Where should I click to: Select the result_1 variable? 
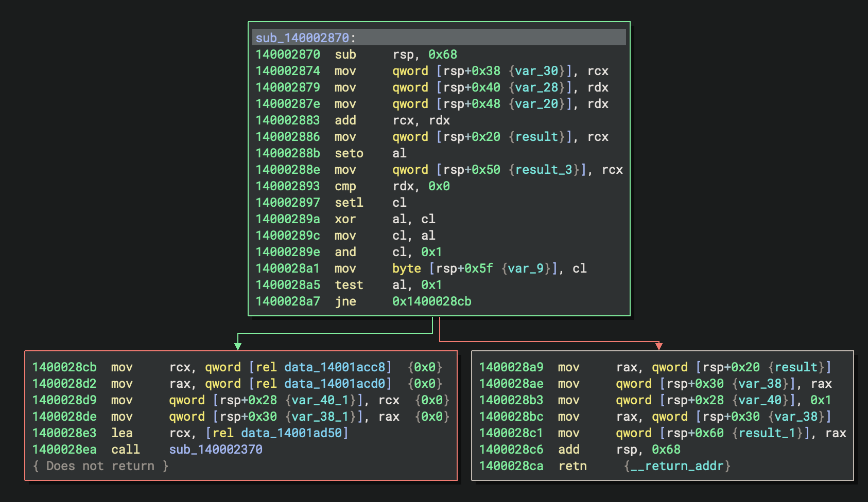pyautogui.click(x=767, y=433)
